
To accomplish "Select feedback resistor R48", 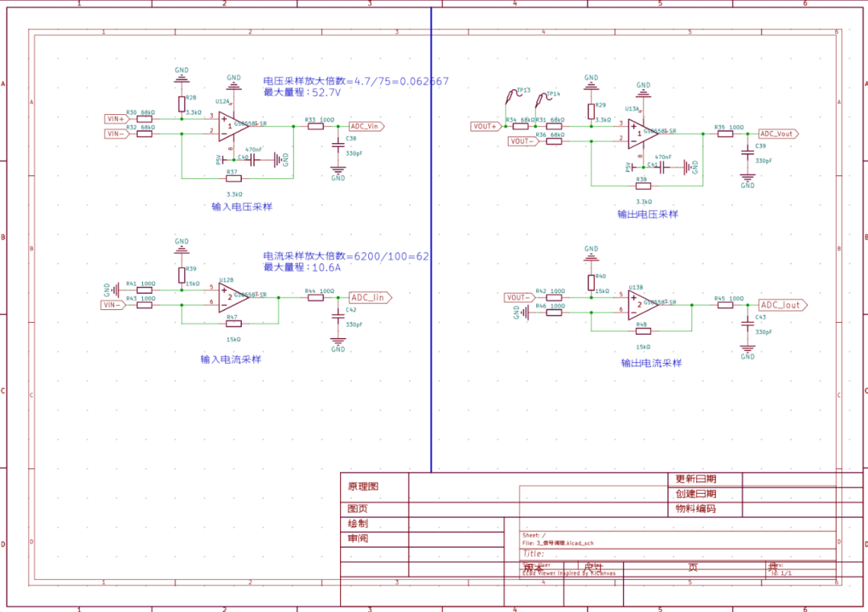I will coord(643,331).
